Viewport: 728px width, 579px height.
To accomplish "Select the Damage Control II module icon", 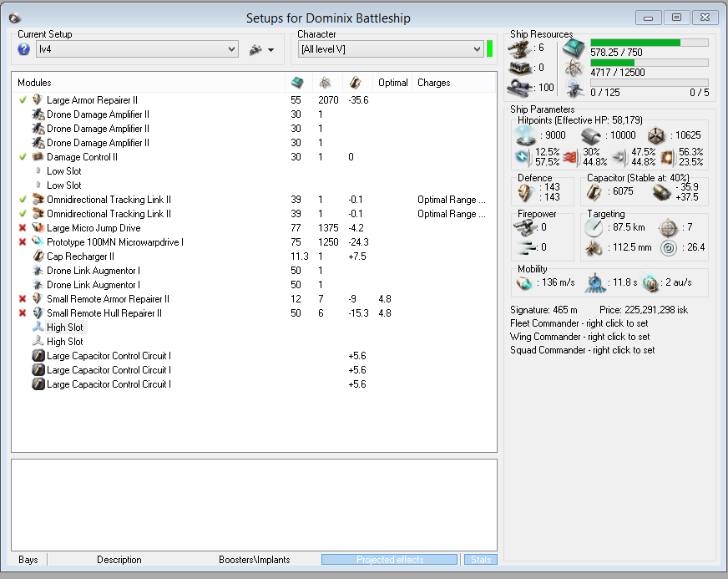I will (x=38, y=156).
